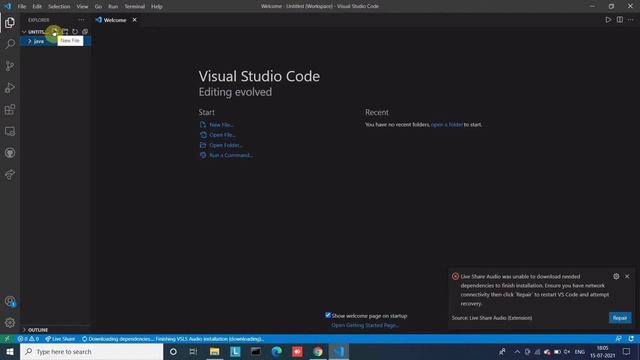Click Downloading dependencies status message
The width and height of the screenshot is (640, 360).
coord(173,339)
